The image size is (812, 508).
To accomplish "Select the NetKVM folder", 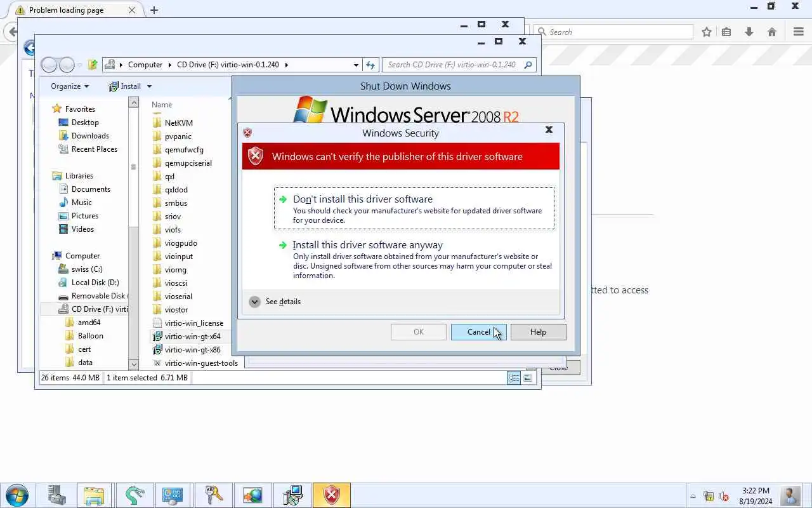I will (178, 123).
